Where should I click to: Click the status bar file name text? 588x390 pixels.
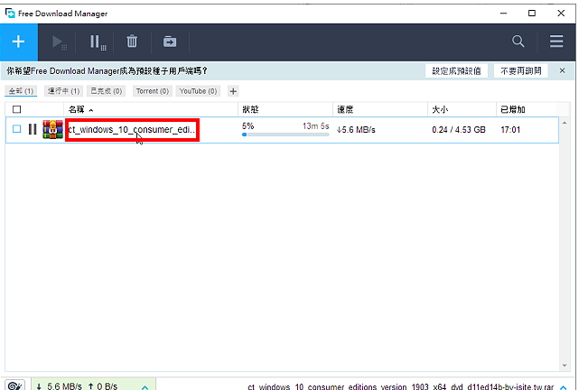[x=400, y=386]
